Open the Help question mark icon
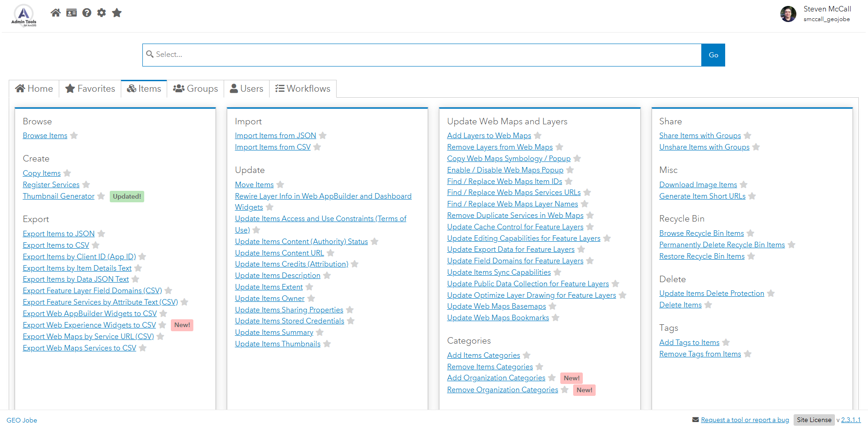 click(x=87, y=13)
